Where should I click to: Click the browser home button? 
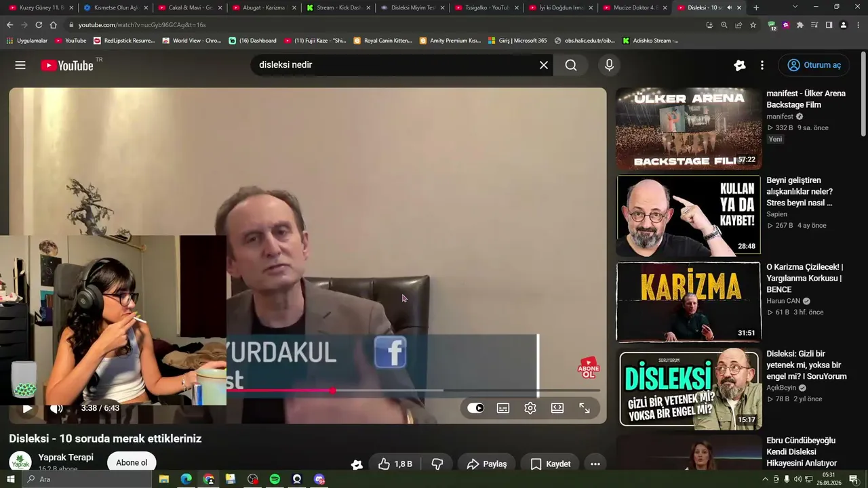53,25
